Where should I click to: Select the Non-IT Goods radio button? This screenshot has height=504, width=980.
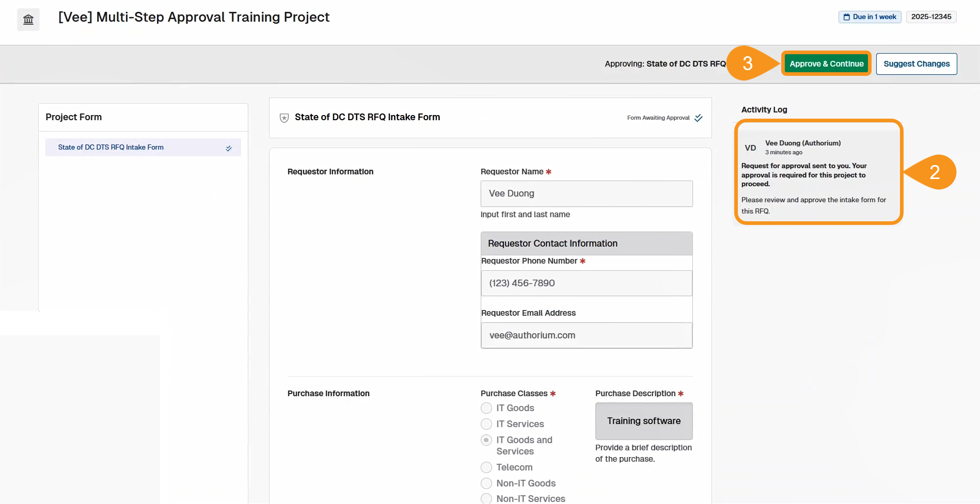click(x=486, y=483)
